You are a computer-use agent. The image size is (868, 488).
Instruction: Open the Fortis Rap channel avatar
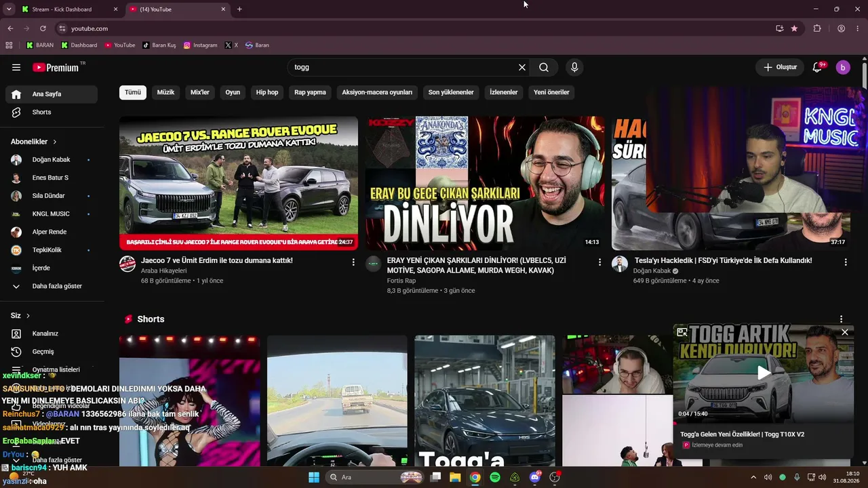pos(374,264)
